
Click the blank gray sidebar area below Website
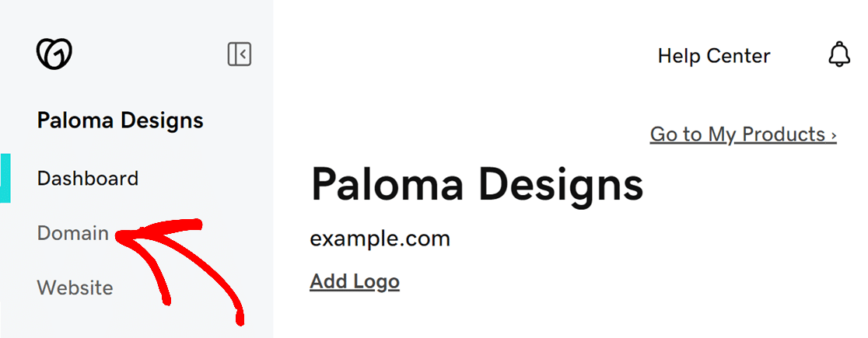coord(136,320)
